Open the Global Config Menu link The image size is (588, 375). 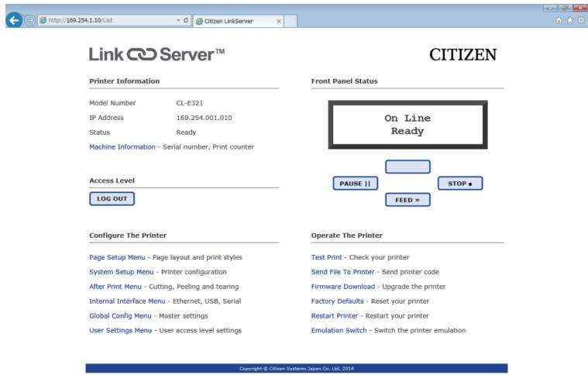(120, 316)
